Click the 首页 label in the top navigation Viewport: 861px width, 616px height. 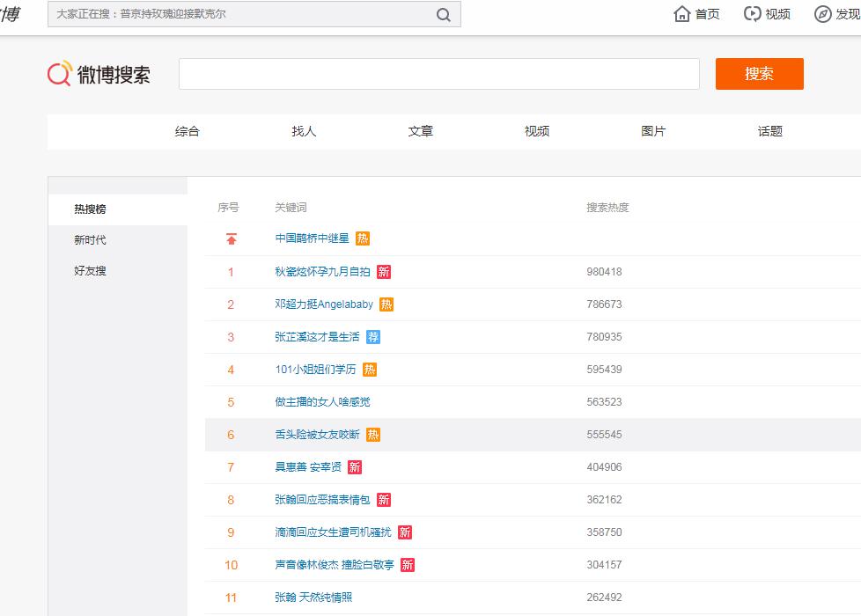click(x=707, y=14)
